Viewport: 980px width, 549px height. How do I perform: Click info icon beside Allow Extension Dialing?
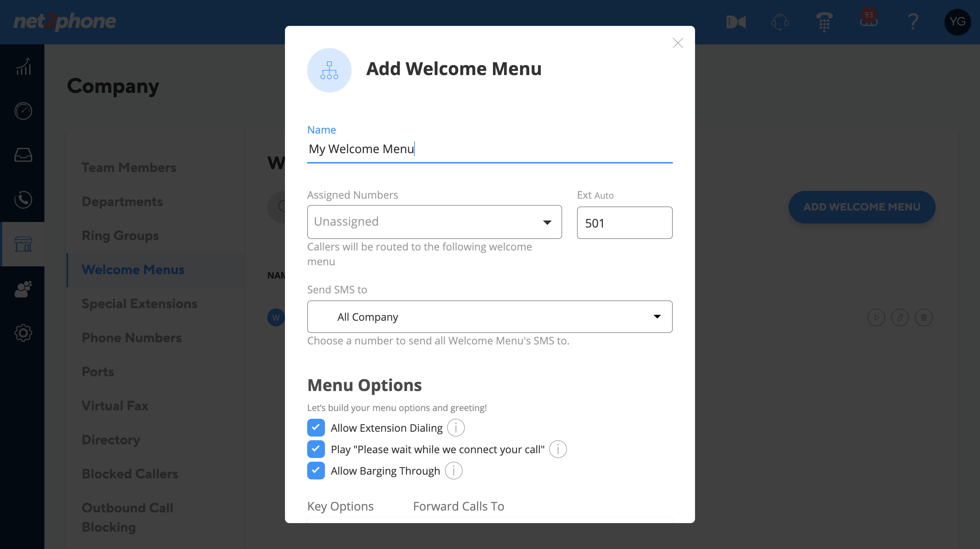coord(456,428)
